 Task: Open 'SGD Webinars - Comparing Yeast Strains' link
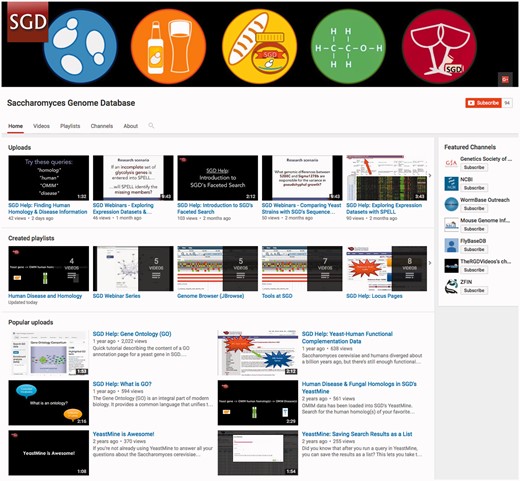tap(301, 208)
